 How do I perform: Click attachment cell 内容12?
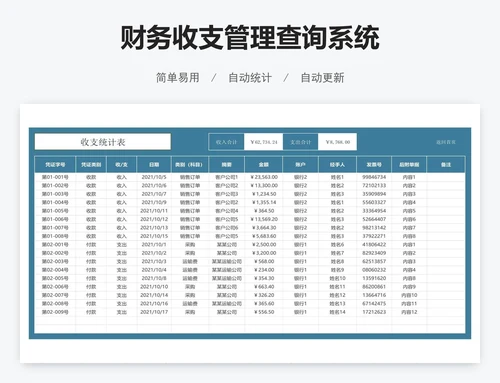coord(409,312)
